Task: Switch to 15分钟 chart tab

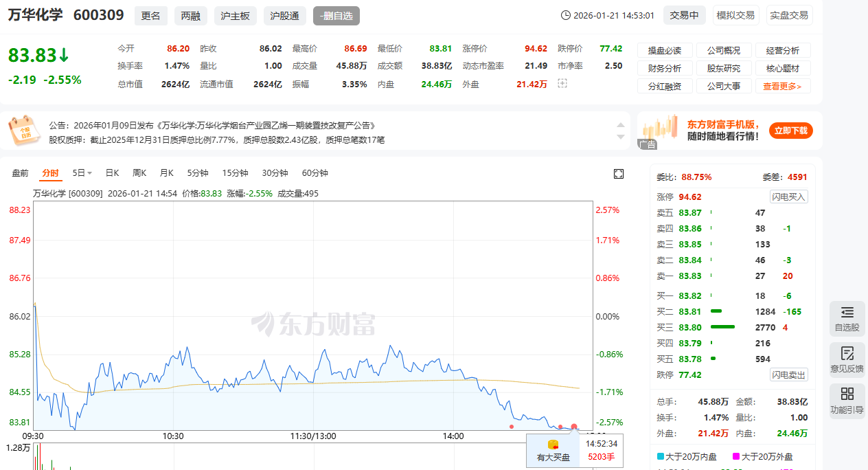Action: tap(235, 173)
